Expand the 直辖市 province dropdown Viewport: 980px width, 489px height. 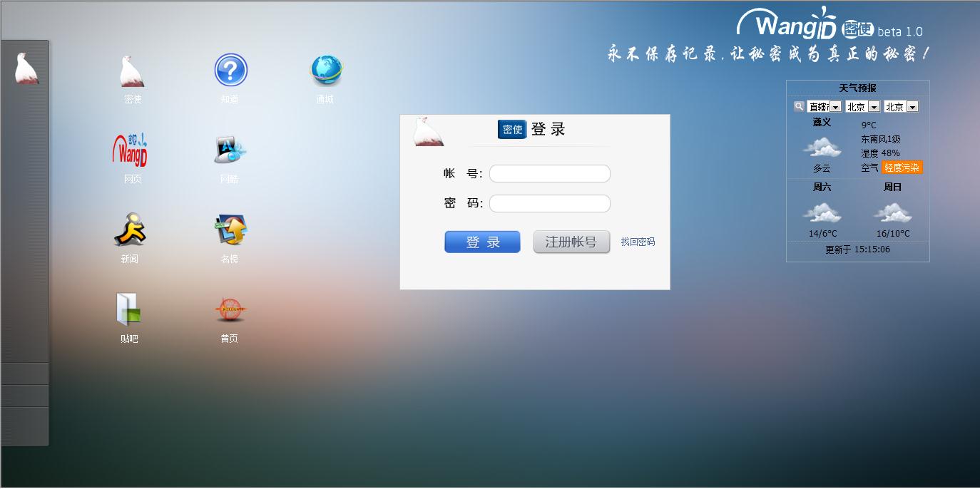(825, 107)
